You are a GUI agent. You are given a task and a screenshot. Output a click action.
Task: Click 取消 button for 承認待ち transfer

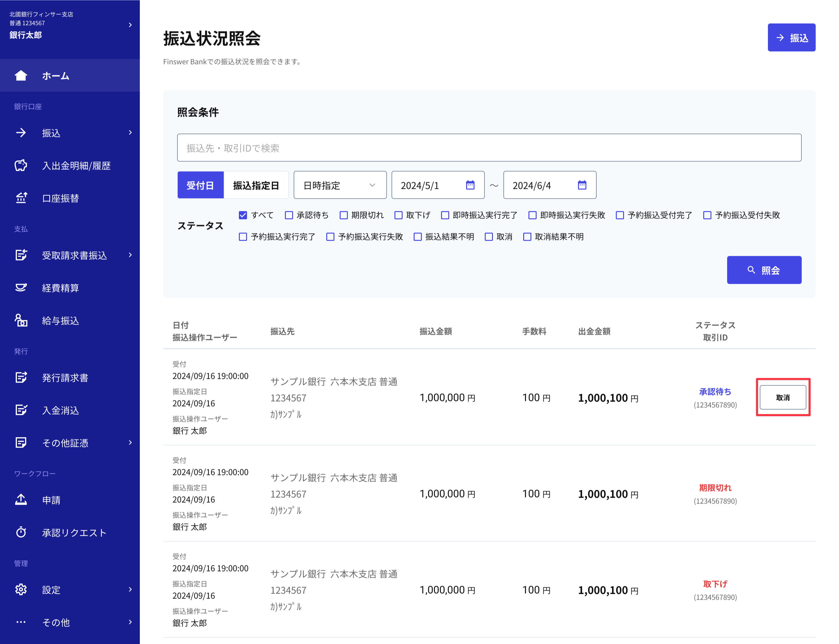pos(782,397)
